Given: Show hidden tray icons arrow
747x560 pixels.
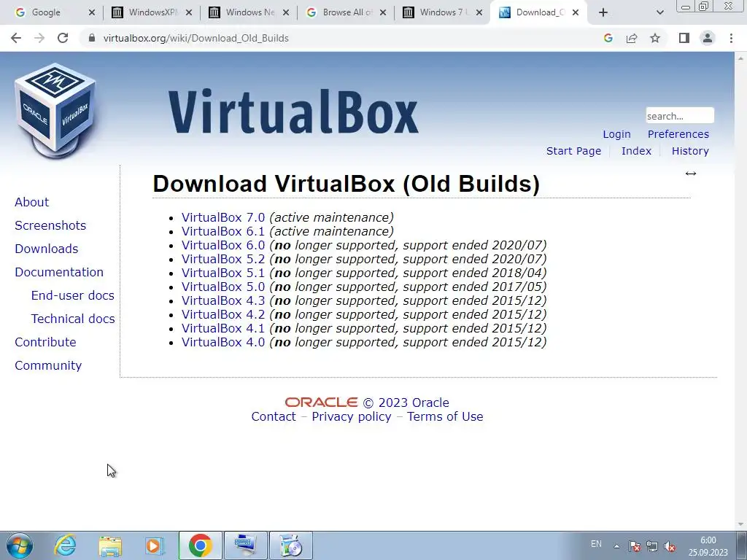Looking at the screenshot, I should click(x=616, y=546).
